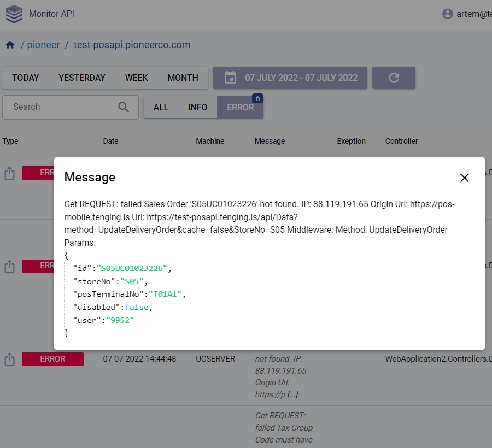Screen dimensions: 492x448
Task: Close the Message dialog with X
Action: (464, 178)
